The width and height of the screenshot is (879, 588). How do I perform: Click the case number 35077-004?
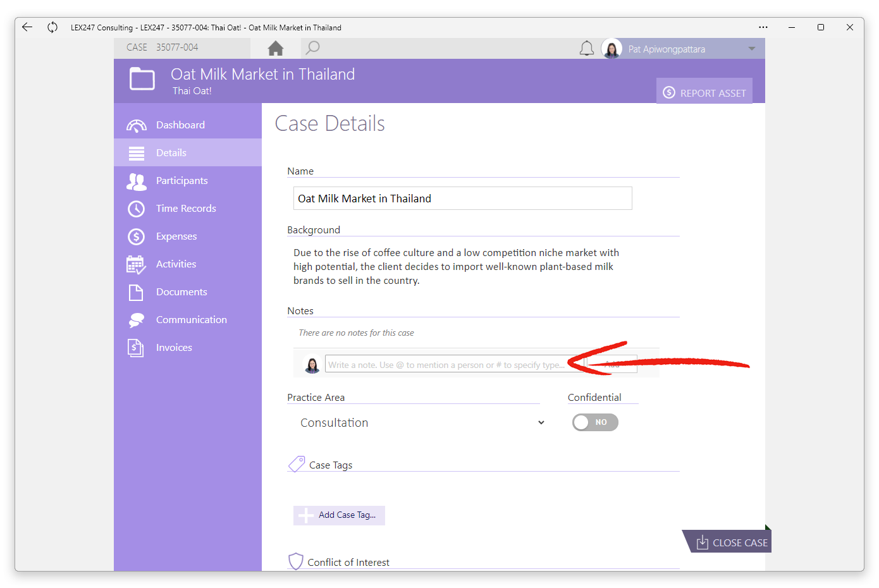[x=177, y=47]
